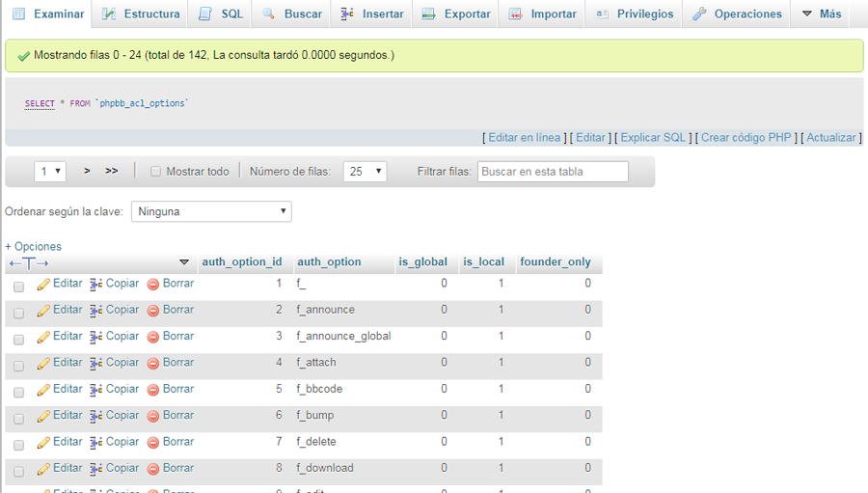Click the Estructura tab icon
The height and width of the screenshot is (493, 868).
109,14
